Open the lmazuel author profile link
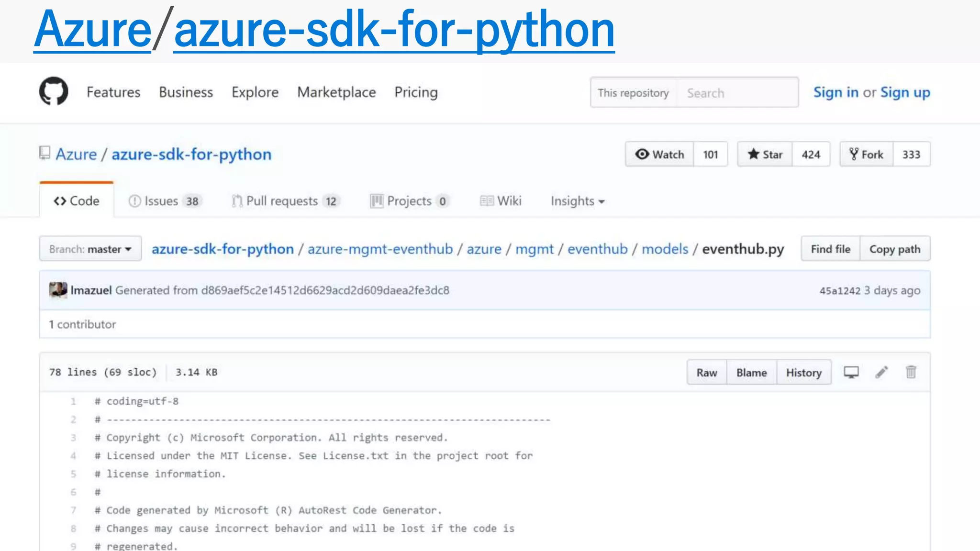This screenshot has width=980, height=551. click(x=91, y=290)
